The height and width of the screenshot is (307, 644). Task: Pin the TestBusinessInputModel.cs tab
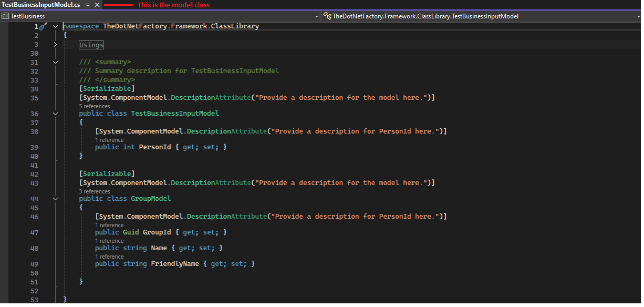[x=88, y=5]
